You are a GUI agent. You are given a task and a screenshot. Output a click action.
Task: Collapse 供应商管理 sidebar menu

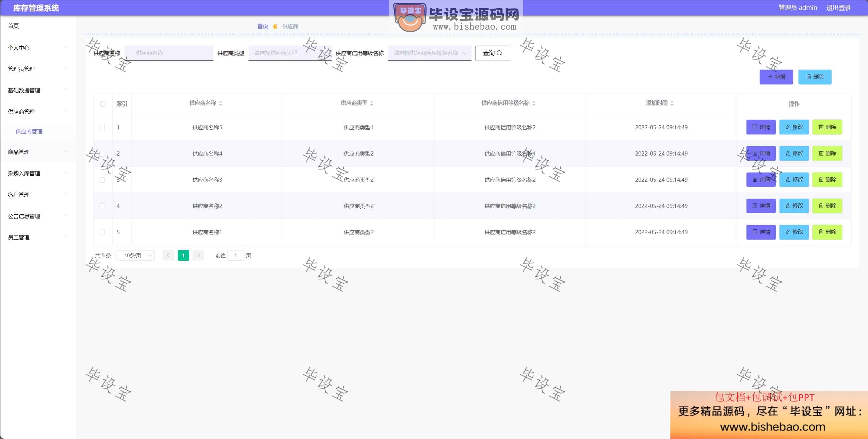(37, 112)
